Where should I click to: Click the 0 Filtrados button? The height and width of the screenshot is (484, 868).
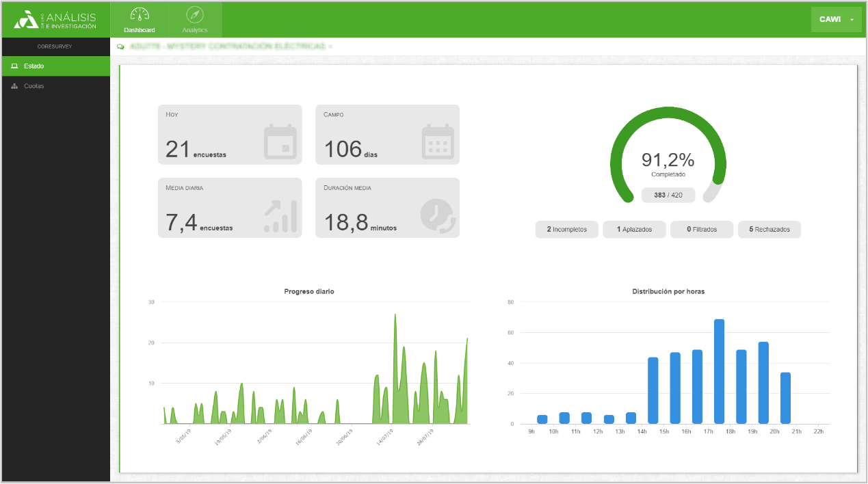click(701, 230)
